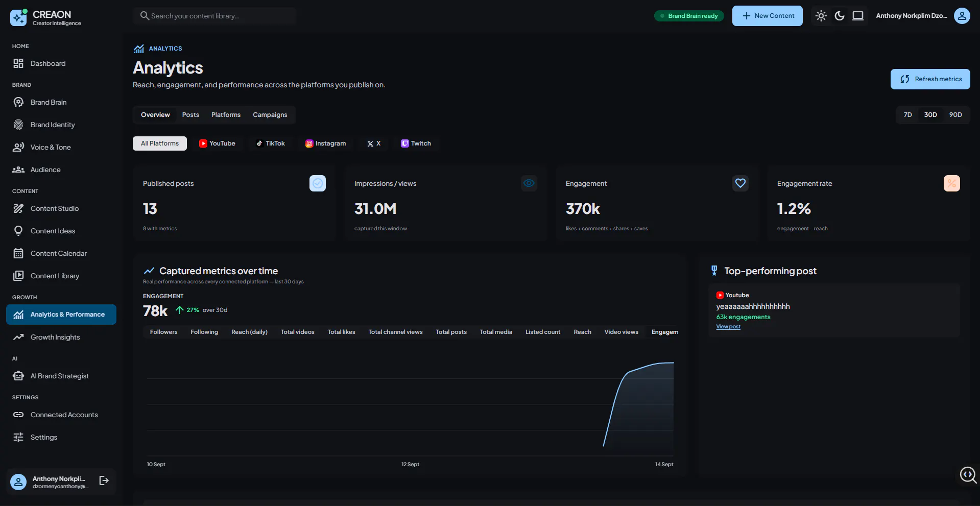
Task: Open Content Calendar
Action: coord(61,253)
